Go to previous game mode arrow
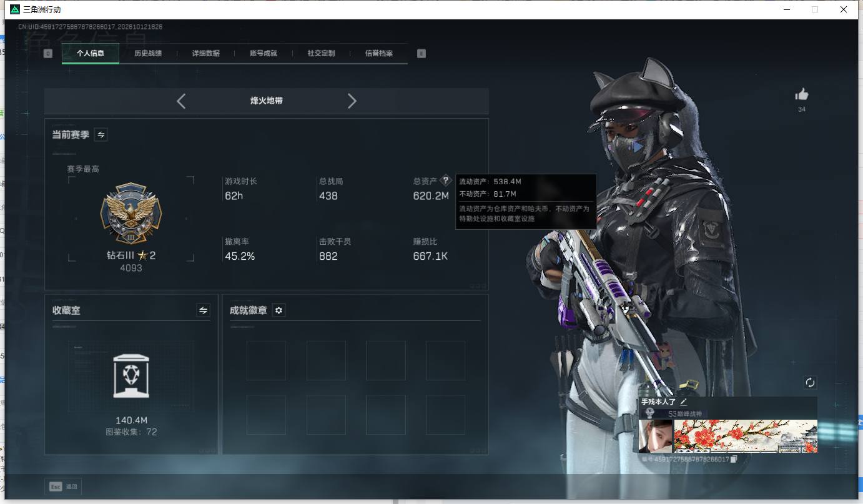Viewport: 863px width, 504px height. click(x=181, y=101)
